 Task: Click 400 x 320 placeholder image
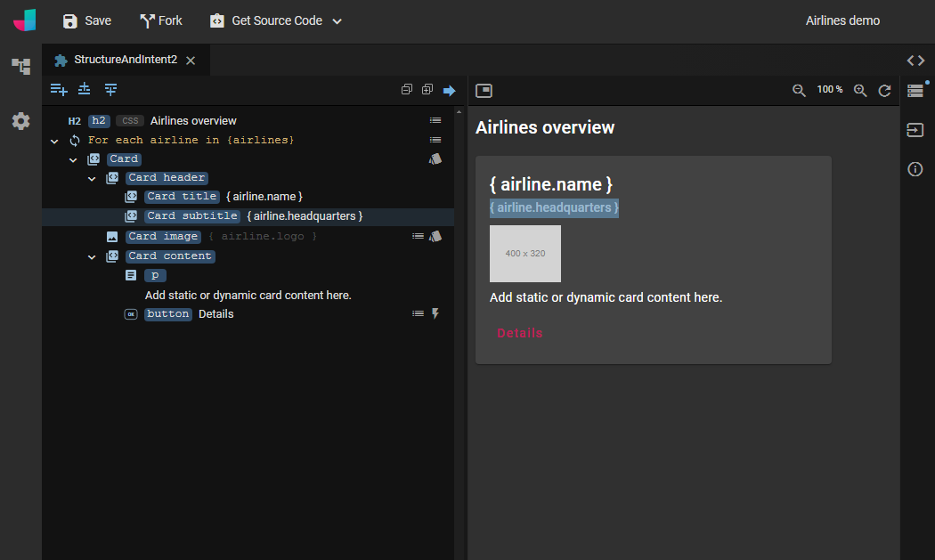pos(525,254)
